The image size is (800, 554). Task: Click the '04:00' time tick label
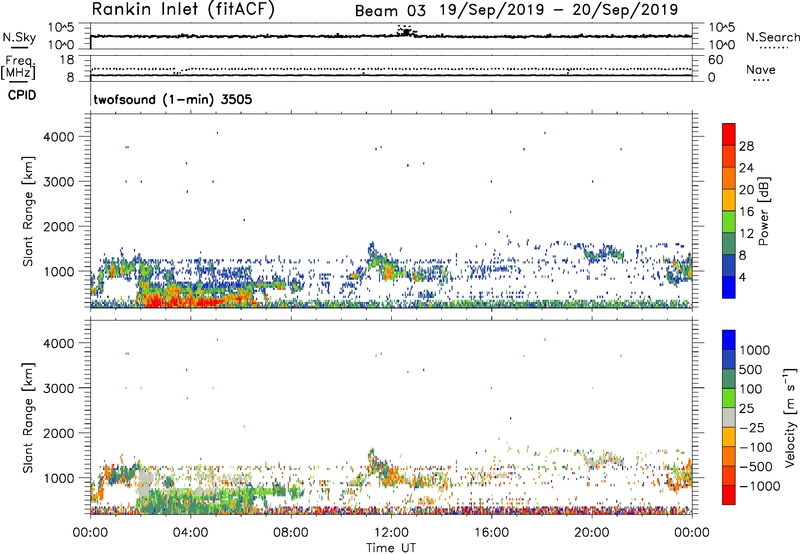[x=190, y=533]
